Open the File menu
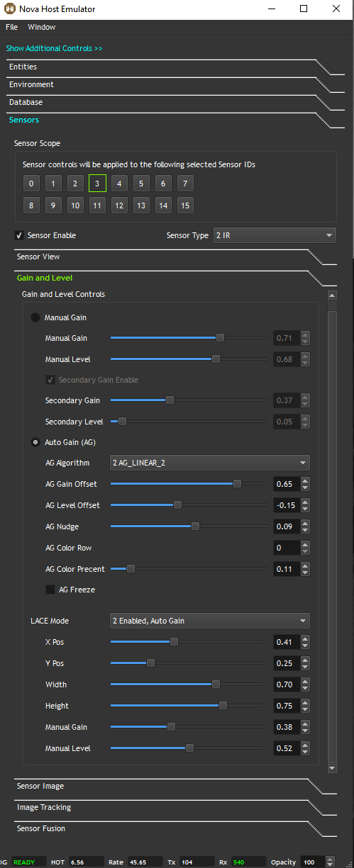 11,27
